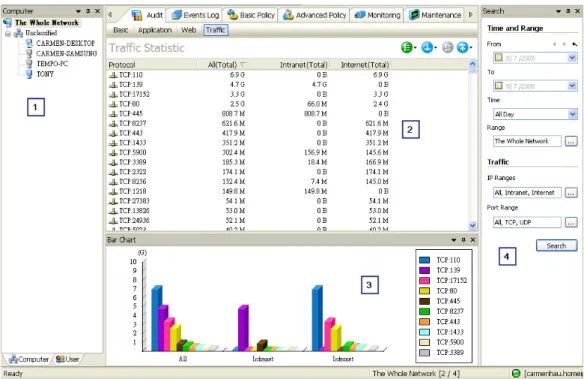Click the calendar icon in To date field

click(x=498, y=86)
